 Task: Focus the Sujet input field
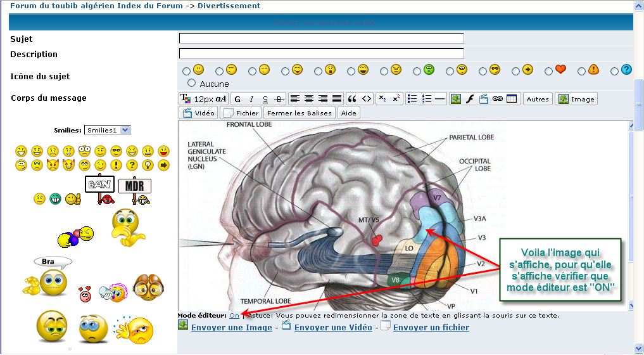click(322, 38)
